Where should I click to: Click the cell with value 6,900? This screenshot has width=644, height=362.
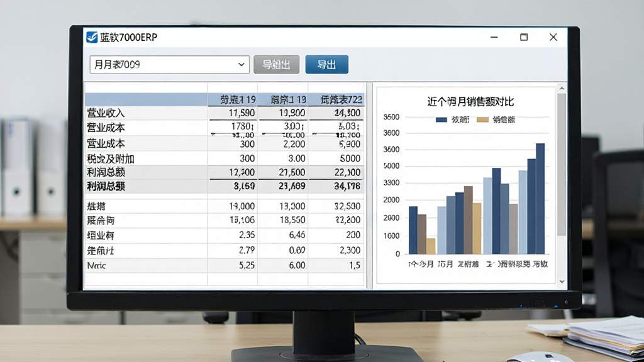click(x=350, y=144)
